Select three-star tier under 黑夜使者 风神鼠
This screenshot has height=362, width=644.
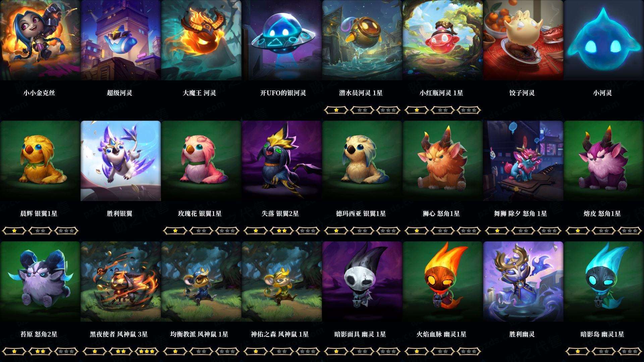(x=147, y=351)
